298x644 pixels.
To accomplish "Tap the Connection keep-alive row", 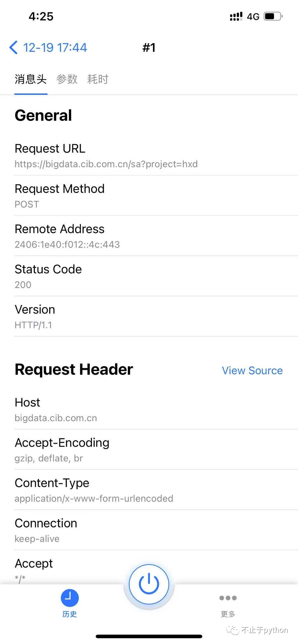I will pyautogui.click(x=149, y=530).
